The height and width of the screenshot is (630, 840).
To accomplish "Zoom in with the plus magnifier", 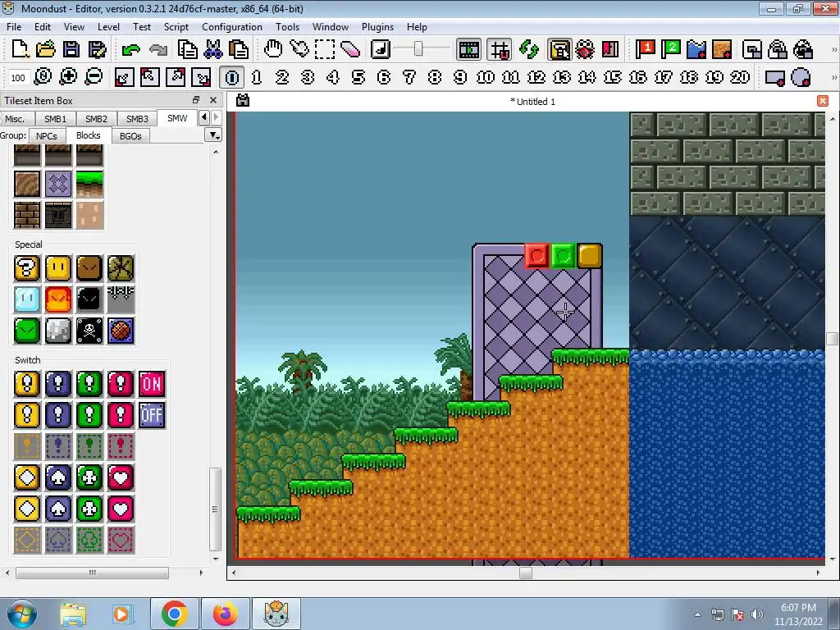I will coord(68,77).
